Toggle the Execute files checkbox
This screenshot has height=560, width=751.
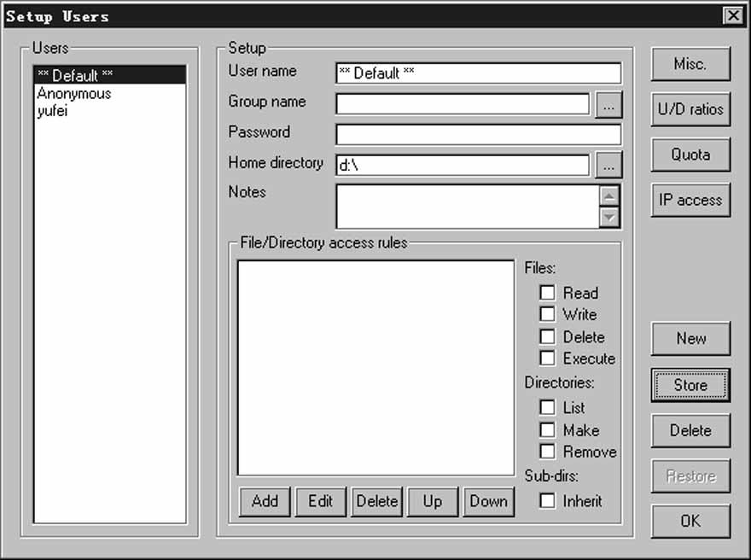[x=547, y=358]
